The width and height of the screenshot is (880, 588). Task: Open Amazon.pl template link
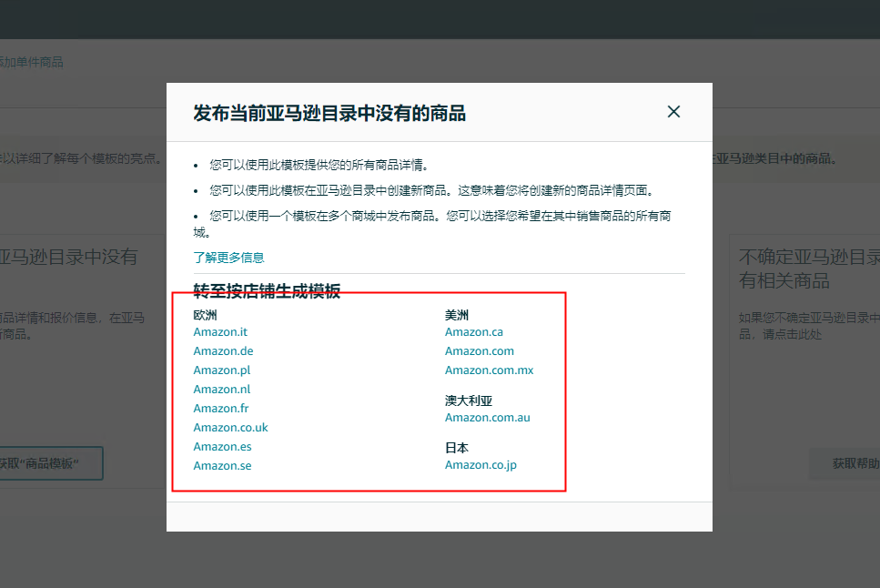(222, 370)
